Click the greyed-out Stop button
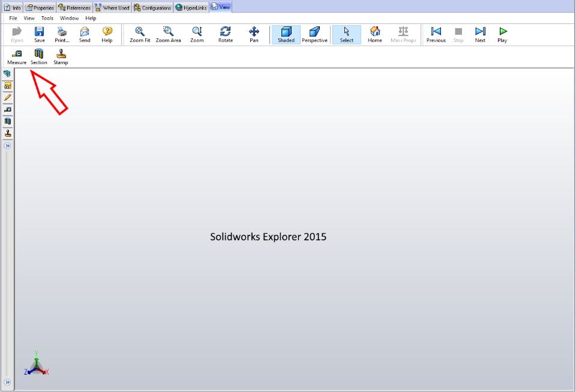The width and height of the screenshot is (576, 392). coord(458,35)
